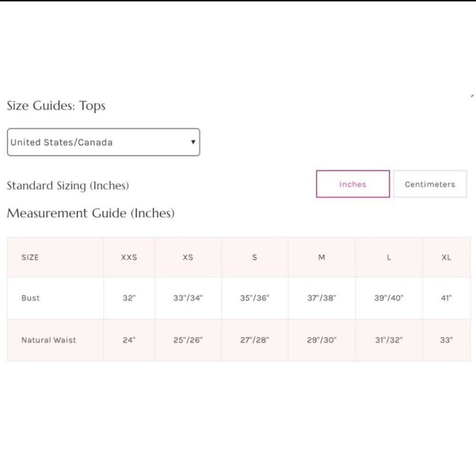The width and height of the screenshot is (476, 476).
Task: Click the M size column header
Action: tap(322, 258)
